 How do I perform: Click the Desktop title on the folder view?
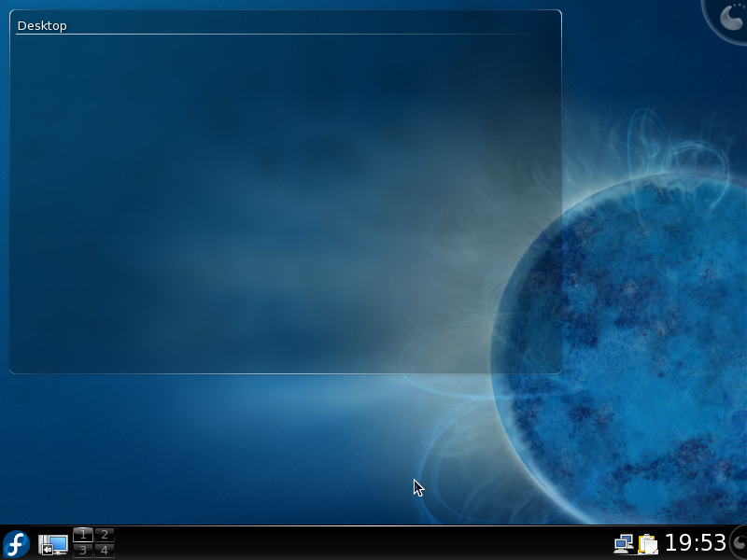43,25
